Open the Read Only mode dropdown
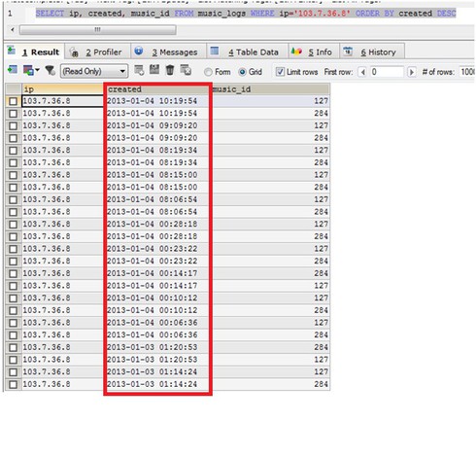476x456 pixels. [94, 71]
